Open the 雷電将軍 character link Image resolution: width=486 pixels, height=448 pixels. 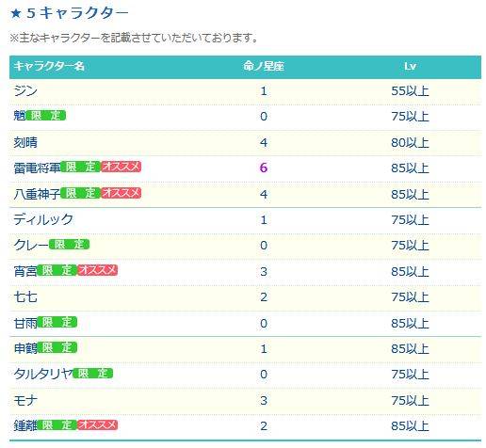(37, 168)
